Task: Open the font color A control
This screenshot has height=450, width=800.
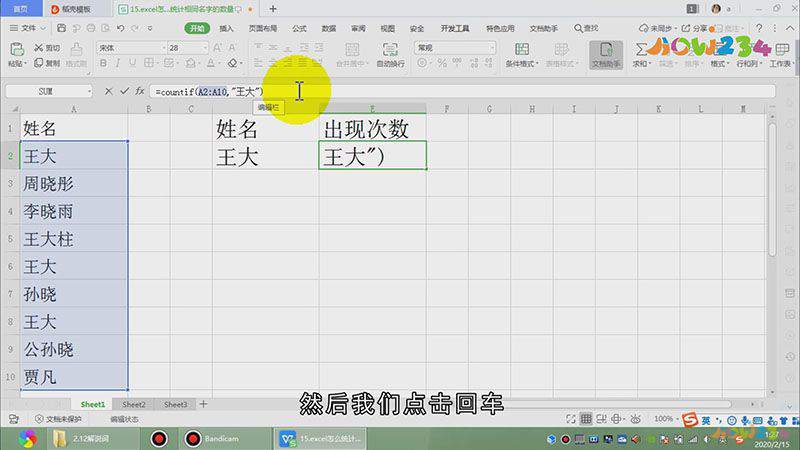Action: click(211, 63)
